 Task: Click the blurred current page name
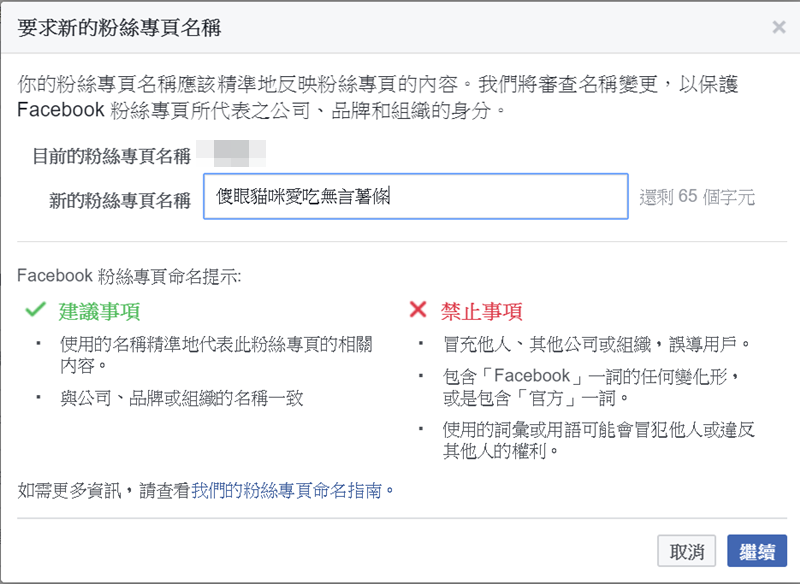[232, 153]
